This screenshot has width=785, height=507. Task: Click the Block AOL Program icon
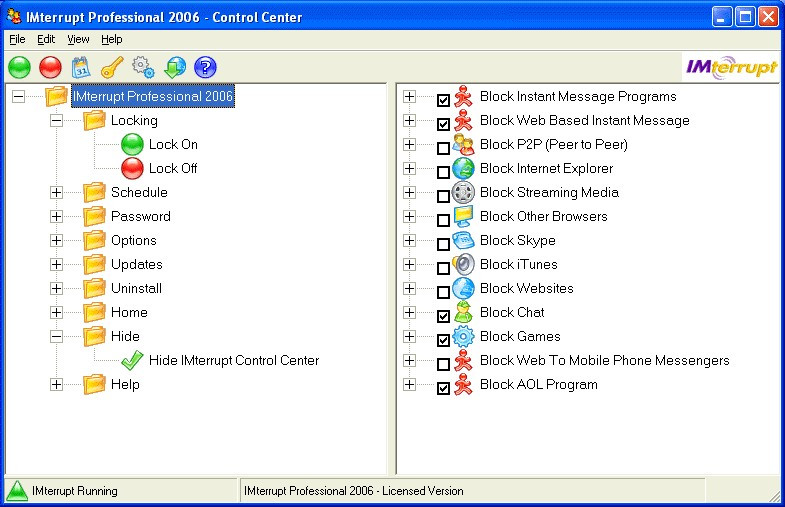(463, 384)
